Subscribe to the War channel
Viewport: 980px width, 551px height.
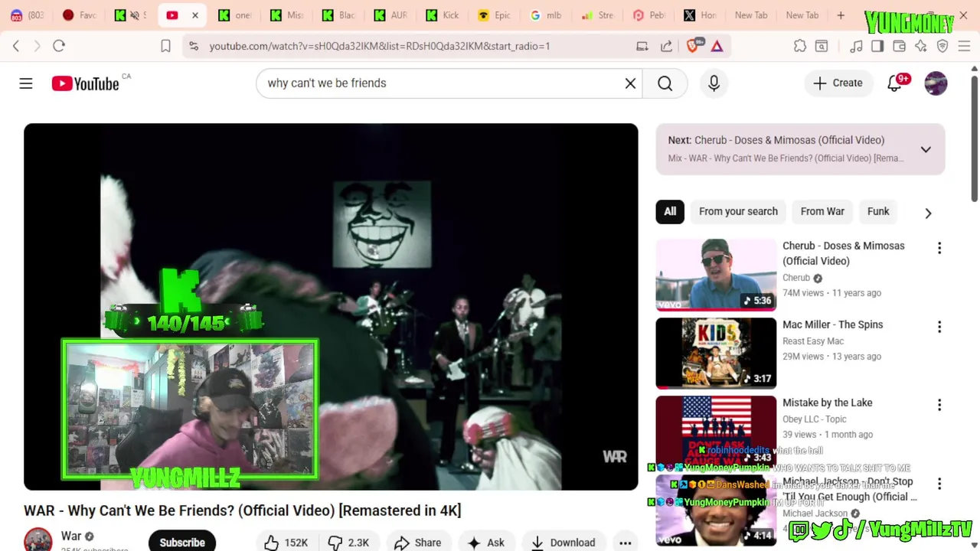(x=182, y=542)
